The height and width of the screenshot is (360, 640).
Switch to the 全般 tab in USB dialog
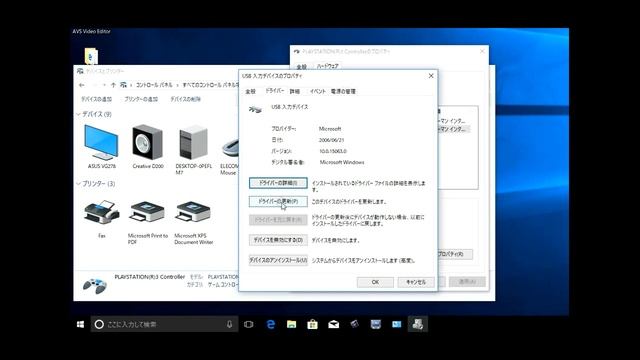click(250, 91)
